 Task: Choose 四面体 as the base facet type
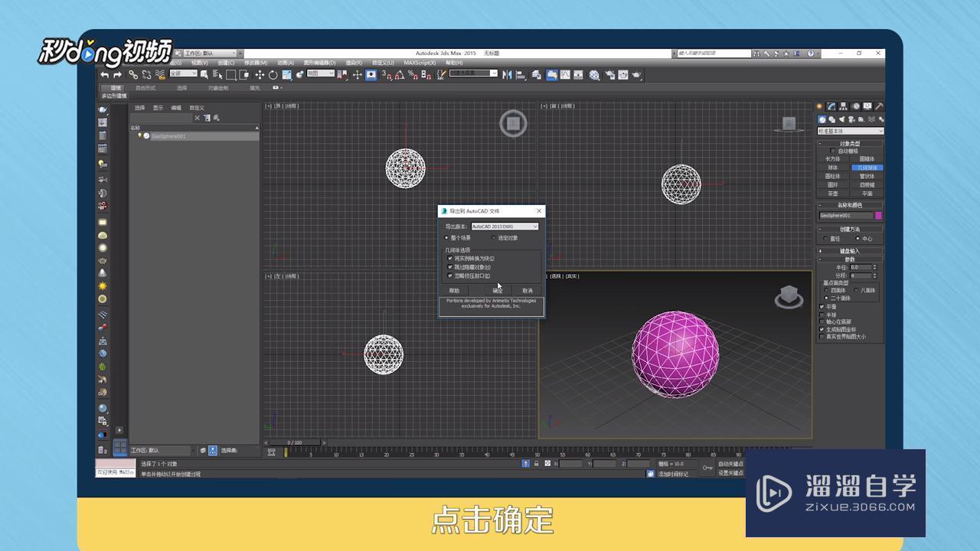point(828,291)
